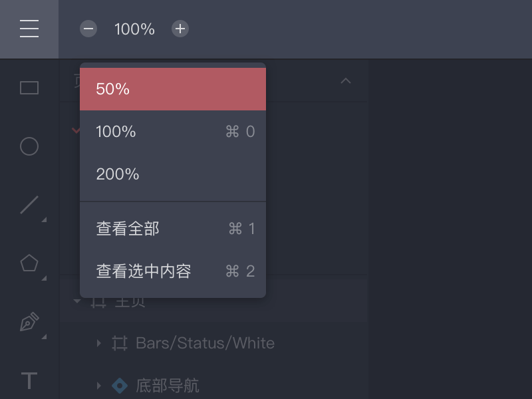This screenshot has width=532, height=399.
Task: Select the Line tool
Action: (29, 205)
